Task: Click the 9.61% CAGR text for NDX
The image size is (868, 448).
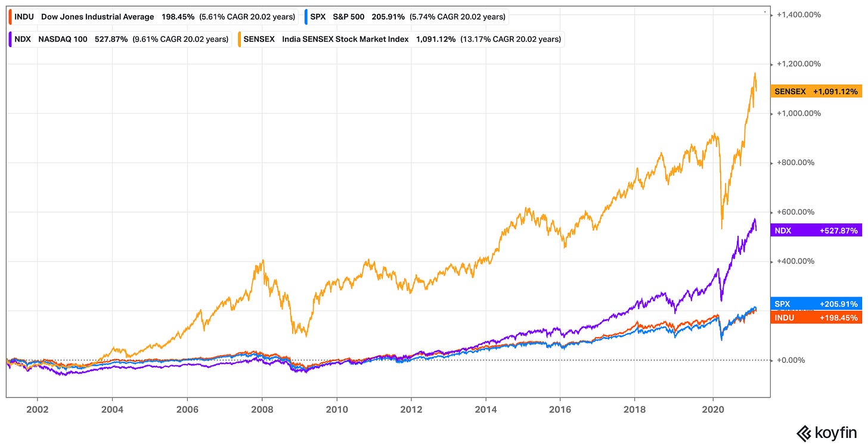Action: (181, 39)
